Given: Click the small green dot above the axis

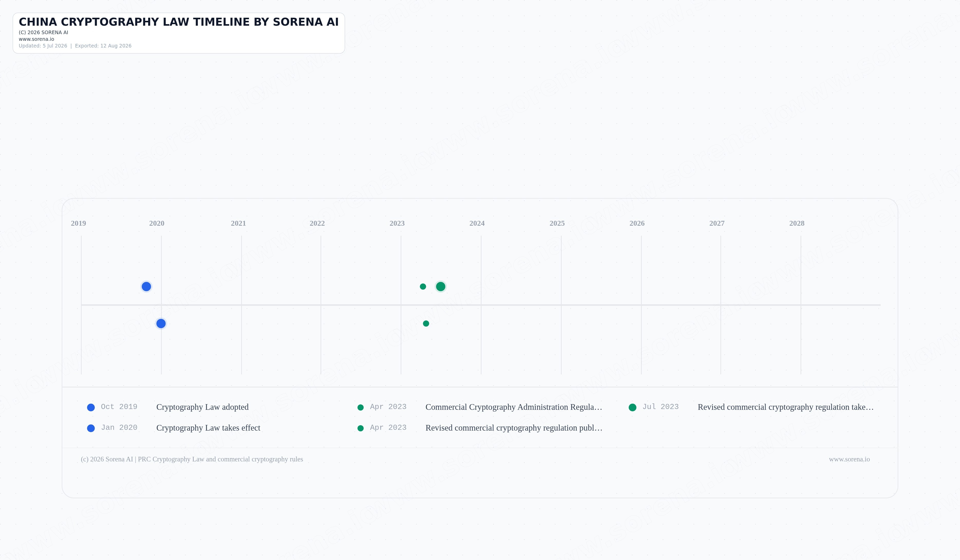Looking at the screenshot, I should point(423,287).
